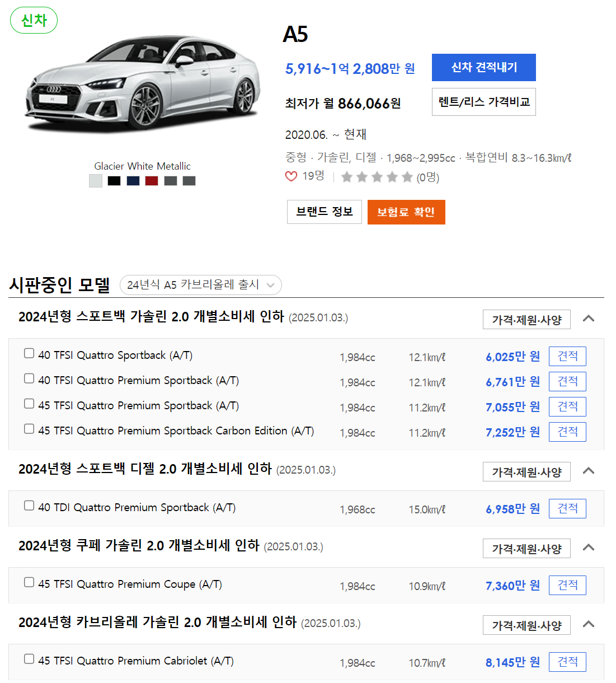616x683 pixels.
Task: Collapse the 쿠페 가솔린 2.0 section
Action: pos(588,548)
